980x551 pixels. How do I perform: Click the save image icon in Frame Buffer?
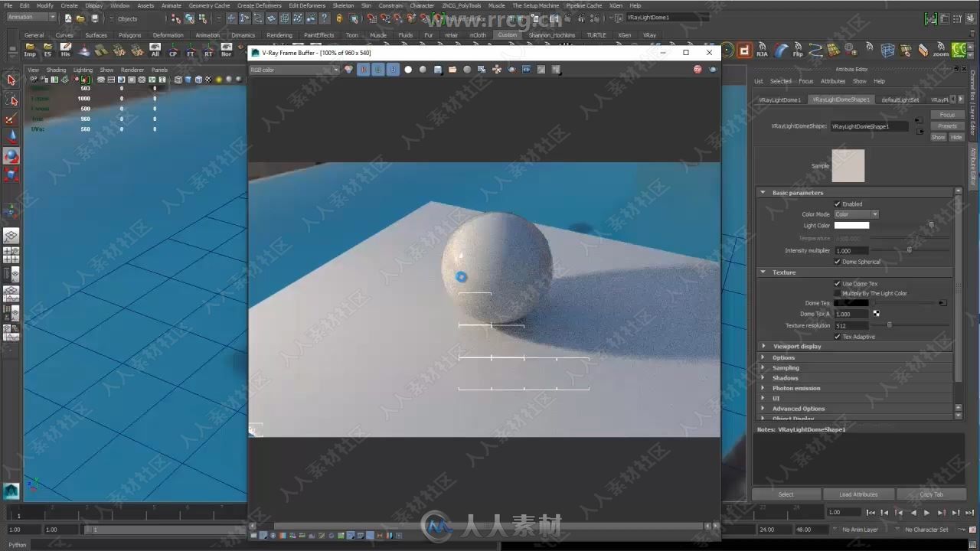438,70
